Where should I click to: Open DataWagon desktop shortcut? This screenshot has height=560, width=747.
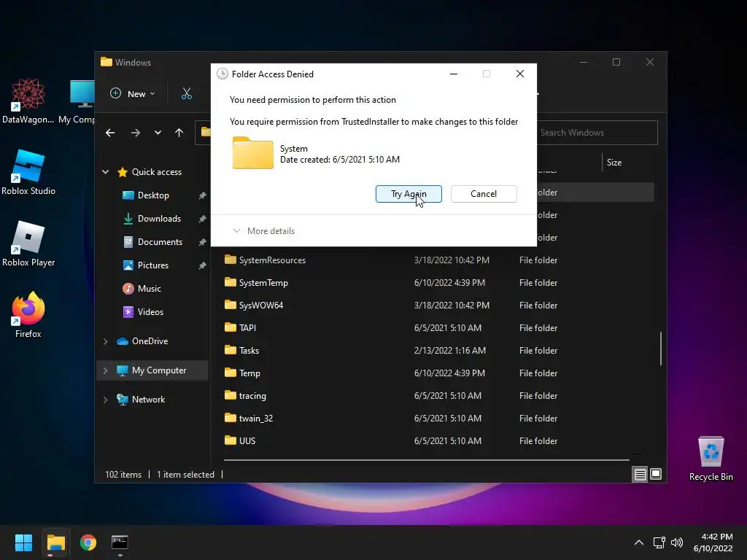click(x=28, y=101)
